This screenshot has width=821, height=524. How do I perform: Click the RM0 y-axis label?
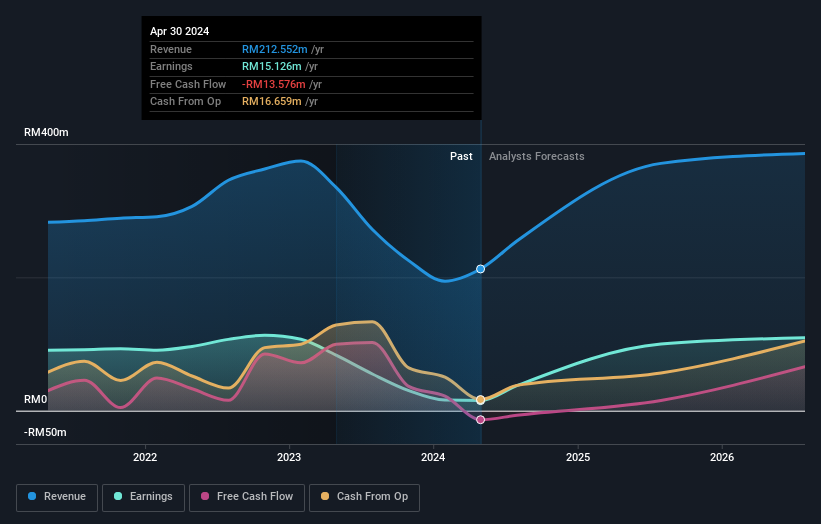click(36, 399)
